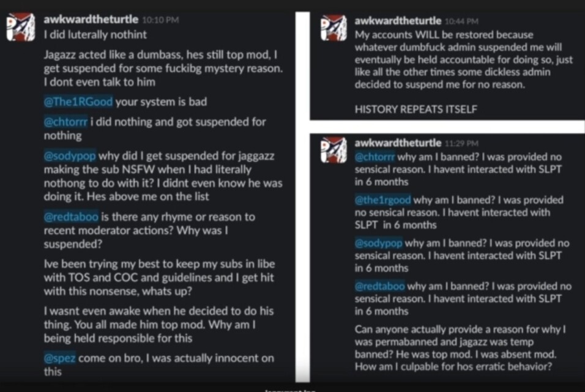Click @chtorrr mention before 'i did nothing'
Screen dimensions: 585x392
[x=65, y=122]
